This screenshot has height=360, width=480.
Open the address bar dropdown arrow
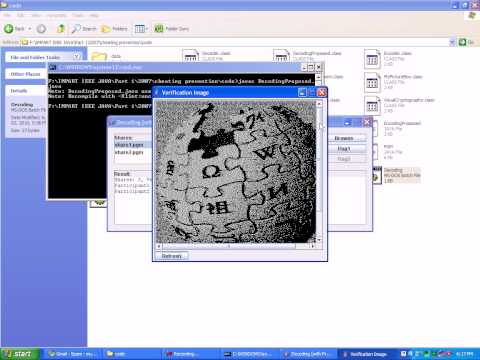coord(452,42)
